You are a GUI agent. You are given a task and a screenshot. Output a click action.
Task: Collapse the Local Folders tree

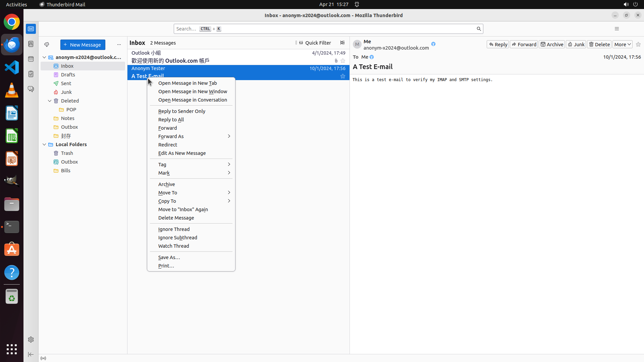(44, 144)
